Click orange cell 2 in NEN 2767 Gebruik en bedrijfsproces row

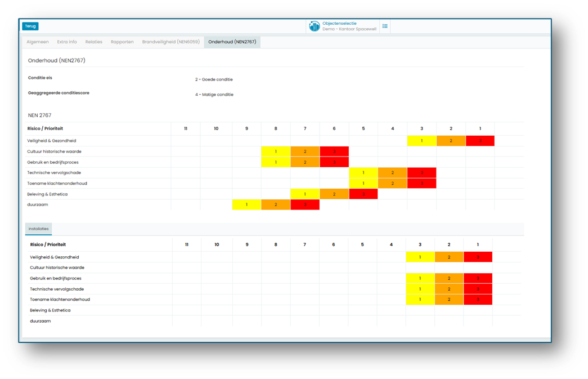305,162
